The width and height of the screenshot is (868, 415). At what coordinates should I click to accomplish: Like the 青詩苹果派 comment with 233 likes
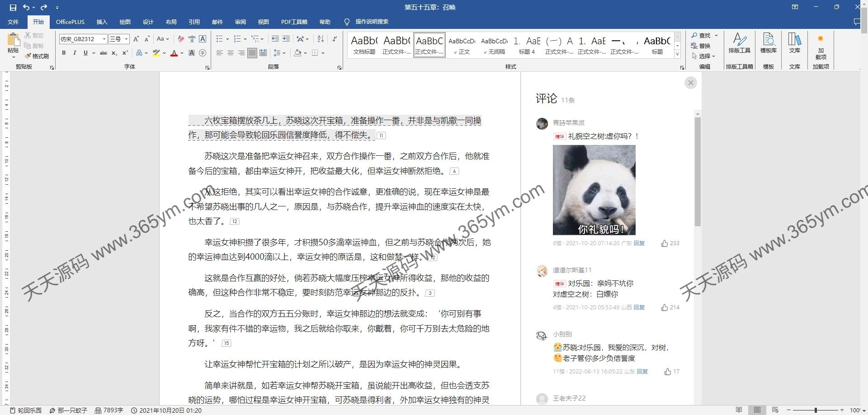pos(664,243)
